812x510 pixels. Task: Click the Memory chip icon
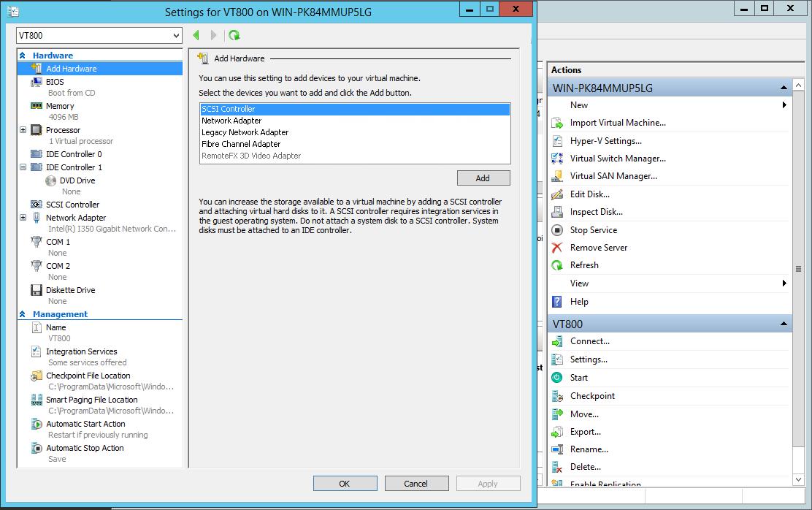tap(37, 106)
